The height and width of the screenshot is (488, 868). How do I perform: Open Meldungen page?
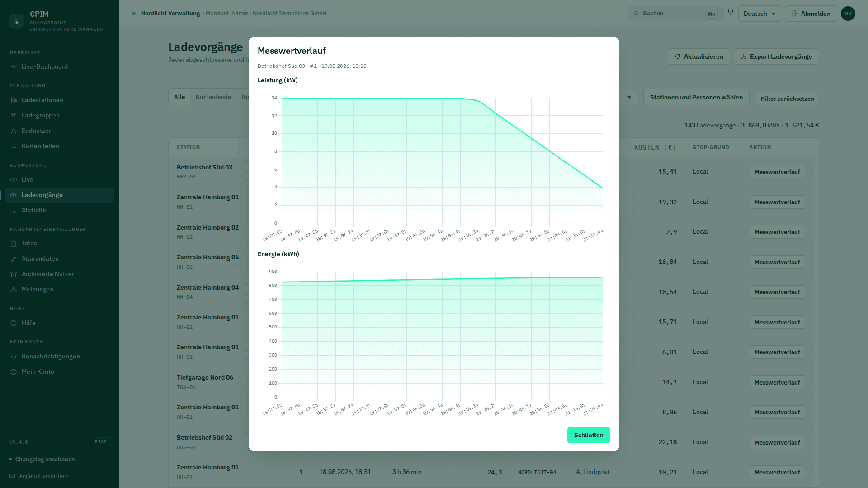click(x=60, y=289)
